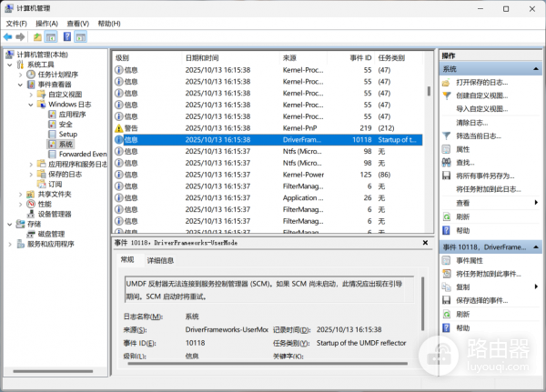The image size is (546, 392).
Task: Click the 保存选择的事件 disk icon
Action: [x=446, y=300]
